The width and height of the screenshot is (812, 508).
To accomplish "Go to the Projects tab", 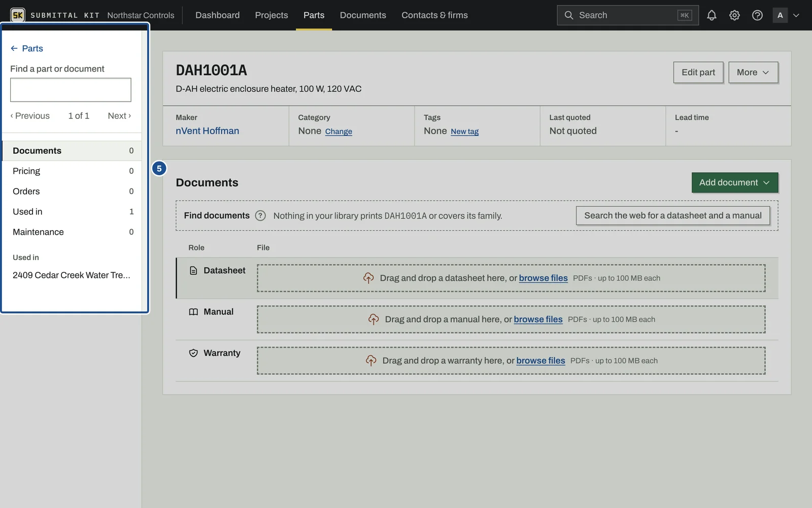I will [x=272, y=15].
